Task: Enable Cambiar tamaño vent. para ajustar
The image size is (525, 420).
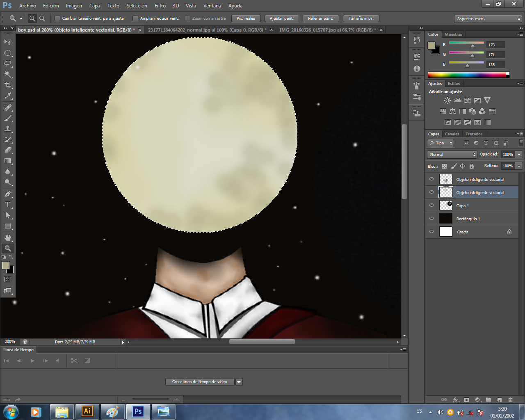Action: click(x=57, y=18)
